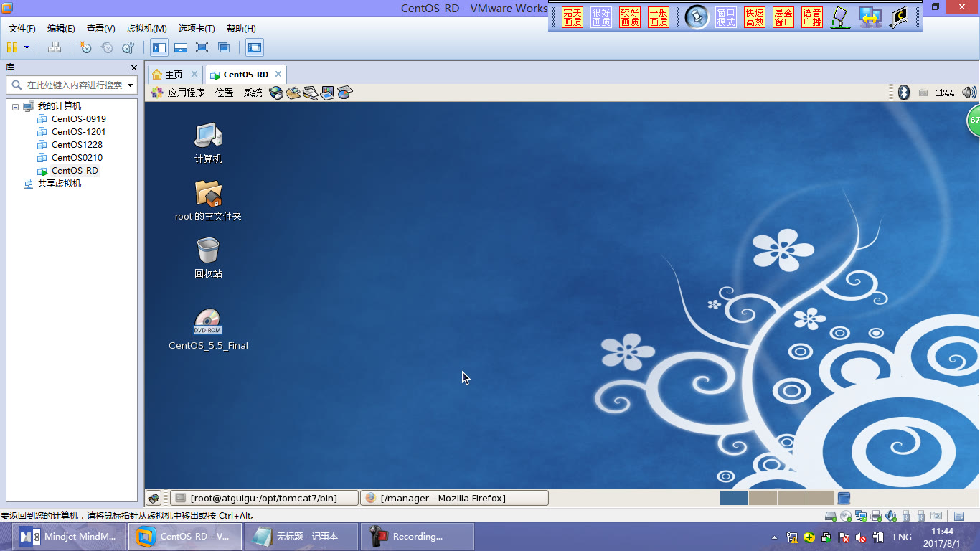Switch to the second workspace
The image size is (980, 551).
click(763, 498)
